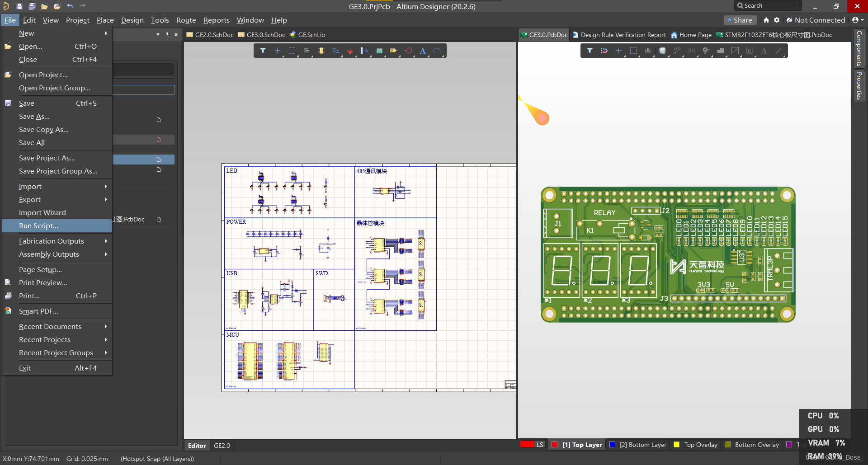Image resolution: width=868 pixels, height=465 pixels.
Task: Open the Reports menu
Action: 216,20
